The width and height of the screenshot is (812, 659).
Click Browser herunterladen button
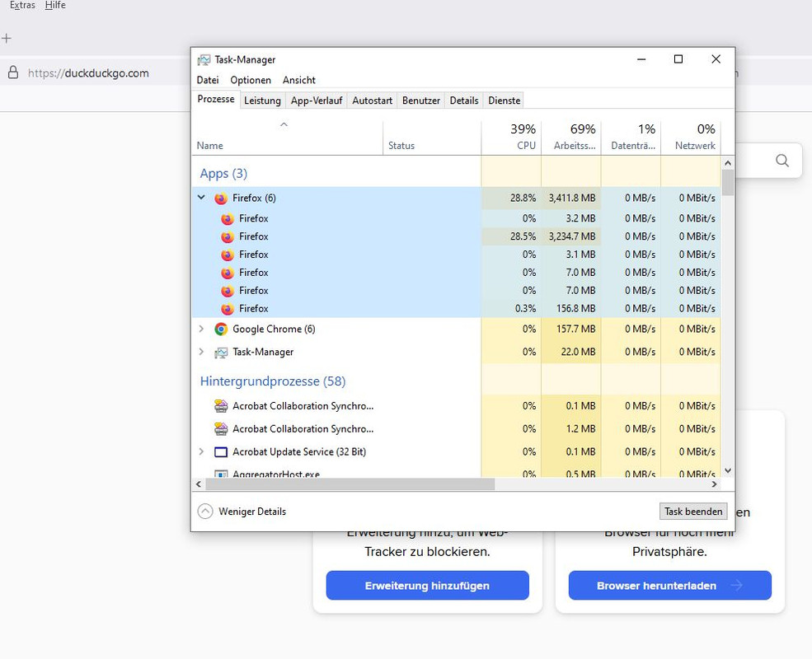(x=669, y=586)
